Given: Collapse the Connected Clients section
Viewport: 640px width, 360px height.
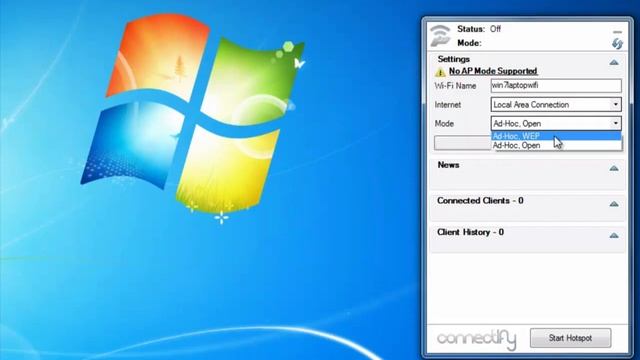Looking at the screenshot, I should [614, 204].
